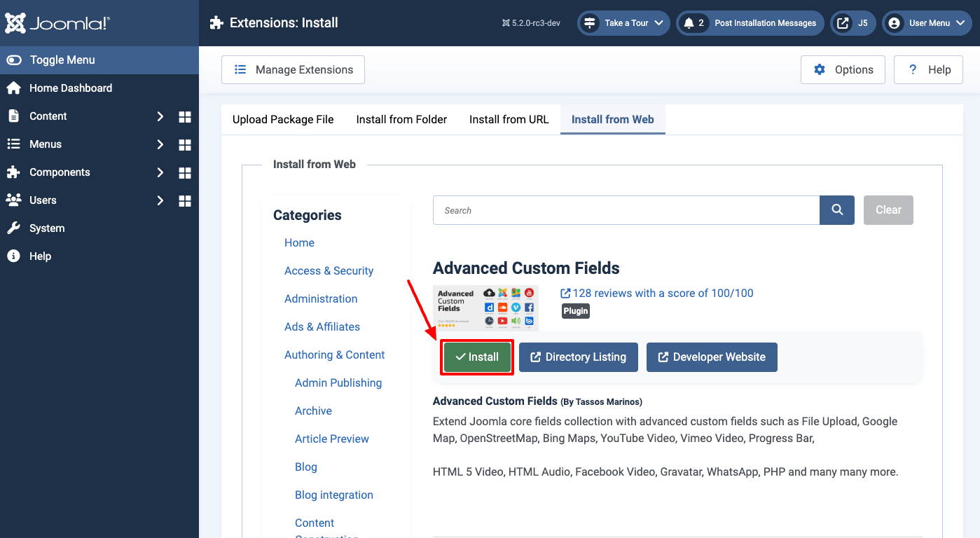Switch to Install from URL tab
Viewport: 980px width, 538px height.
(x=509, y=120)
